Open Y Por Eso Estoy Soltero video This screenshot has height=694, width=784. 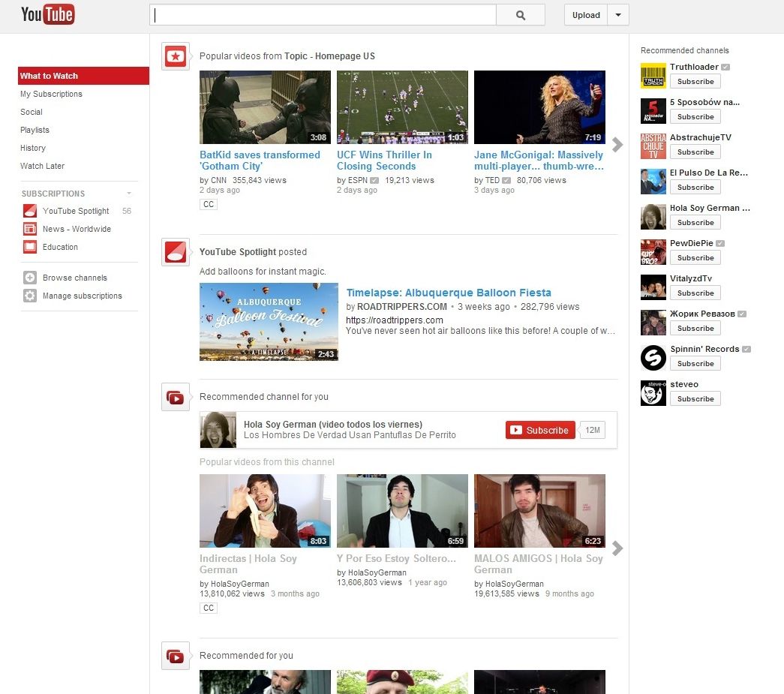(x=396, y=558)
